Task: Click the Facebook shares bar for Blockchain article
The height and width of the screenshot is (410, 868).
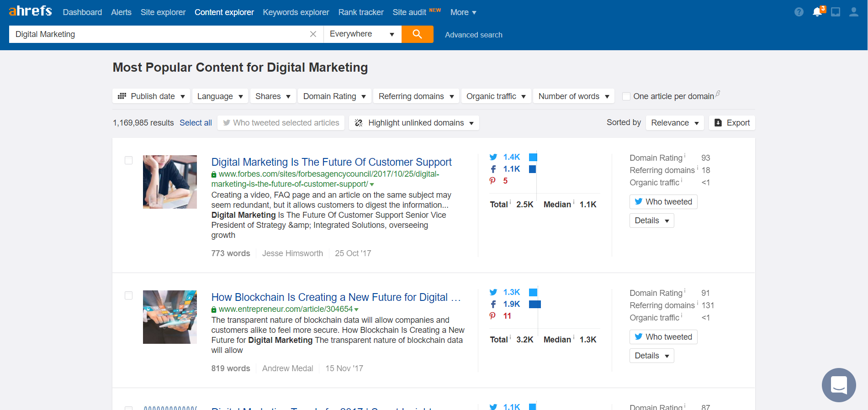Action: 535,304
